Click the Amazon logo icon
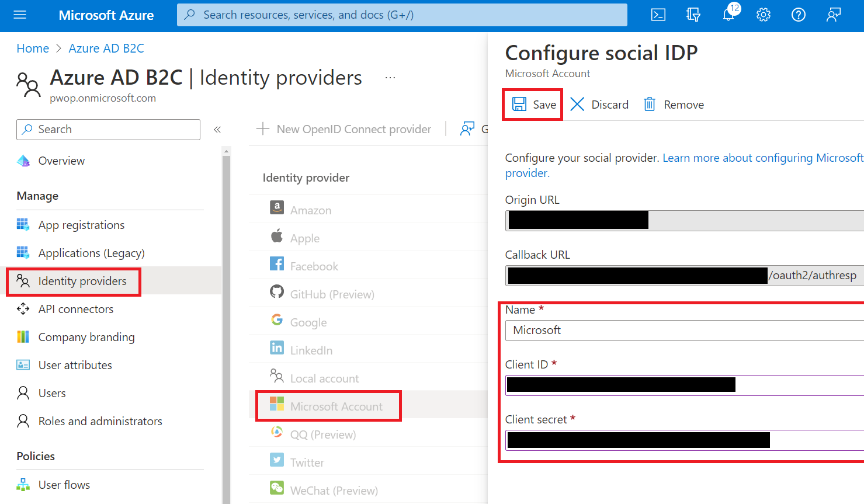This screenshot has height=504, width=864. [277, 207]
